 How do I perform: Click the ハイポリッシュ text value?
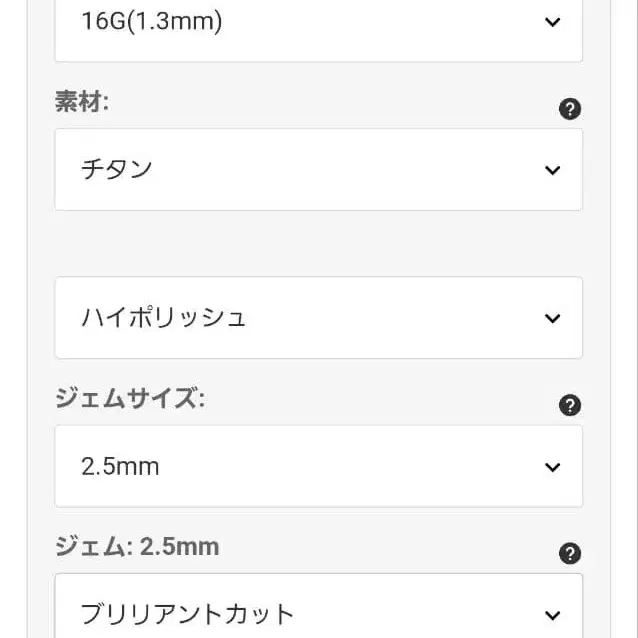(x=164, y=317)
